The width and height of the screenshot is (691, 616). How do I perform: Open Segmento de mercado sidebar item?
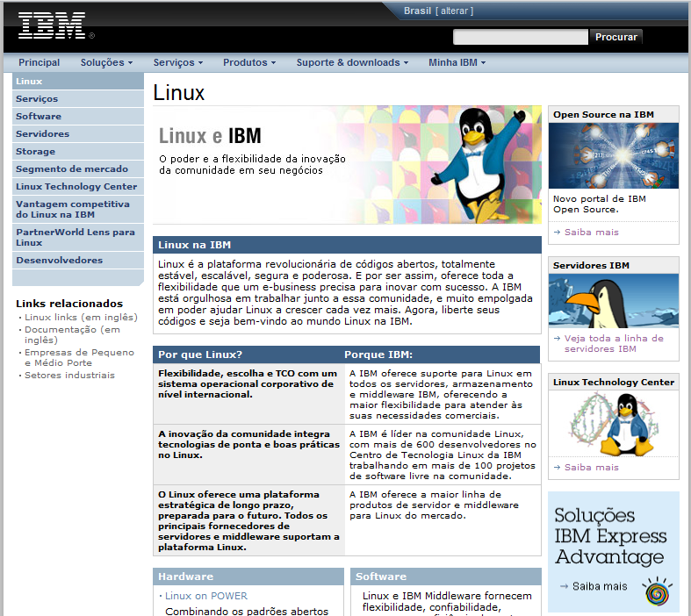coord(78,169)
